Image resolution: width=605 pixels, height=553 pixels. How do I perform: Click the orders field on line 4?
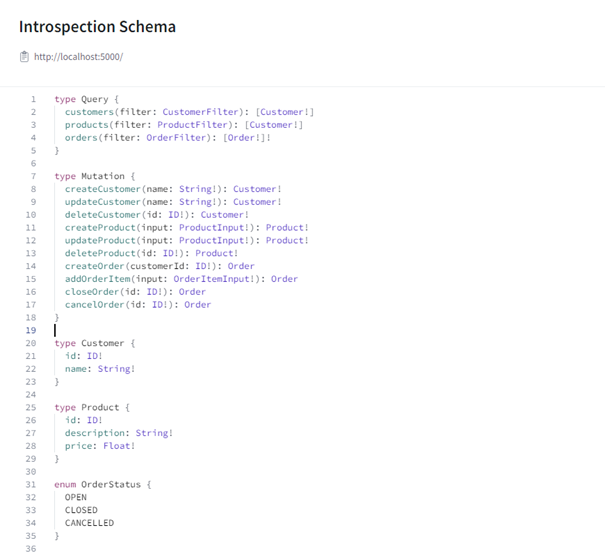click(81, 138)
